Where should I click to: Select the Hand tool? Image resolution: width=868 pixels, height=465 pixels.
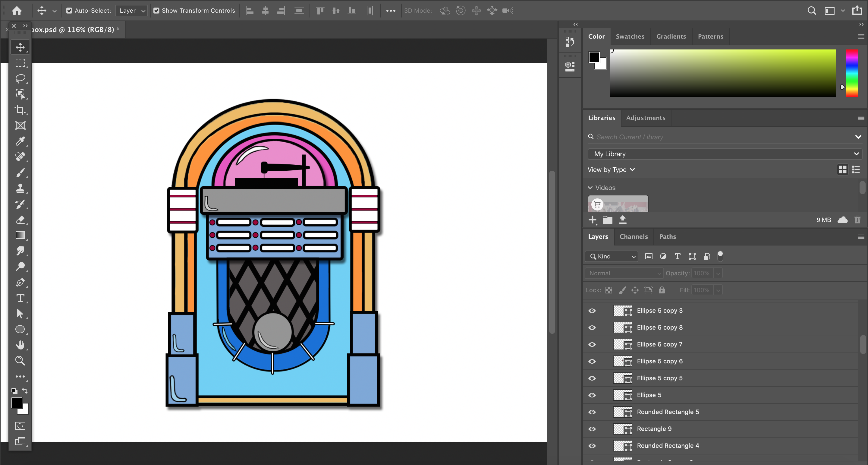(20, 345)
